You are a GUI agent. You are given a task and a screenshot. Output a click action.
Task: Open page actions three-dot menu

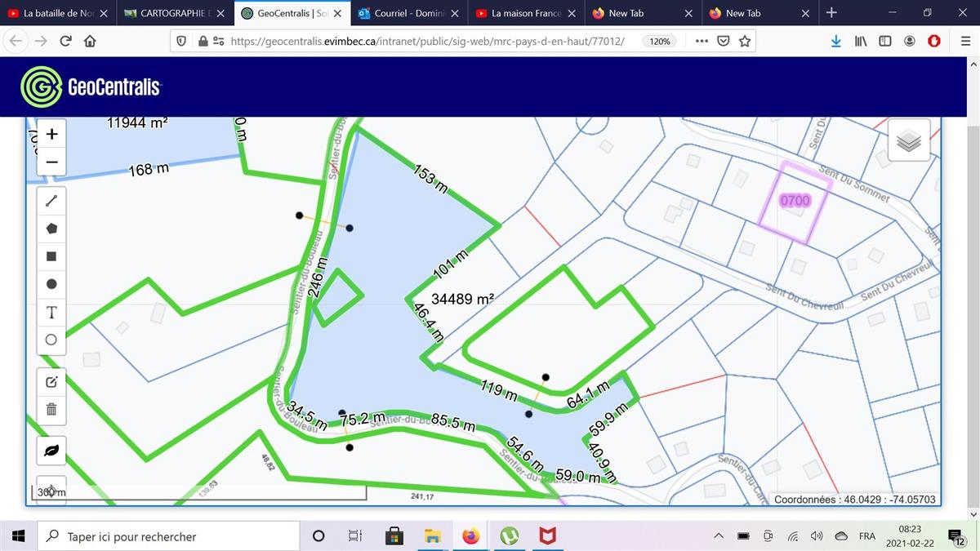[702, 41]
